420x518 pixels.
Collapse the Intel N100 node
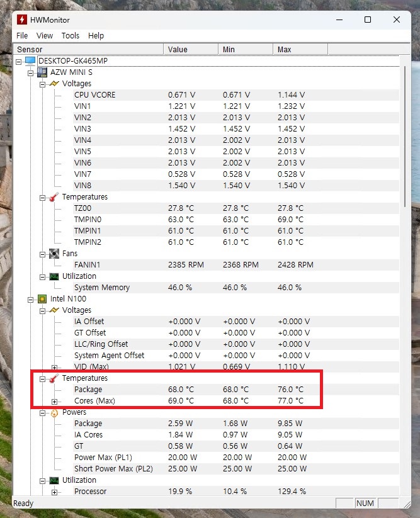point(31,300)
